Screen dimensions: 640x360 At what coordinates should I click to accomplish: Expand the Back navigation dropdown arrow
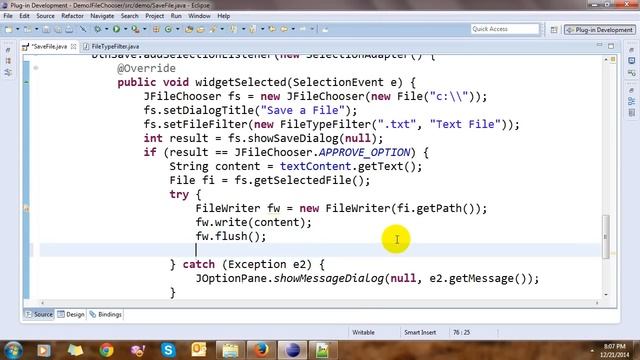(x=293, y=29)
